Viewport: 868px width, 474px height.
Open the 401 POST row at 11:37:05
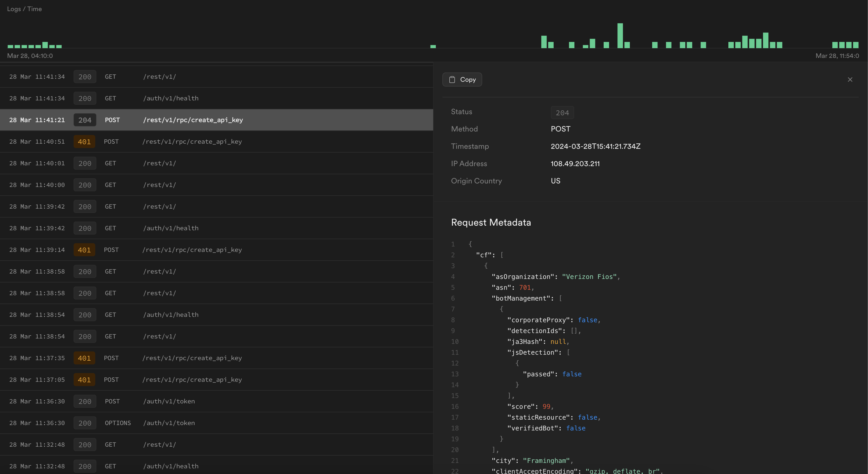(216, 380)
